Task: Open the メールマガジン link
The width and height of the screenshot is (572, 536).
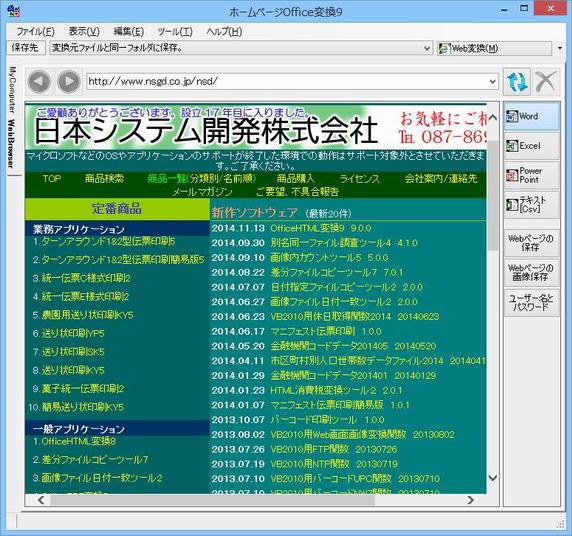Action: click(x=202, y=192)
